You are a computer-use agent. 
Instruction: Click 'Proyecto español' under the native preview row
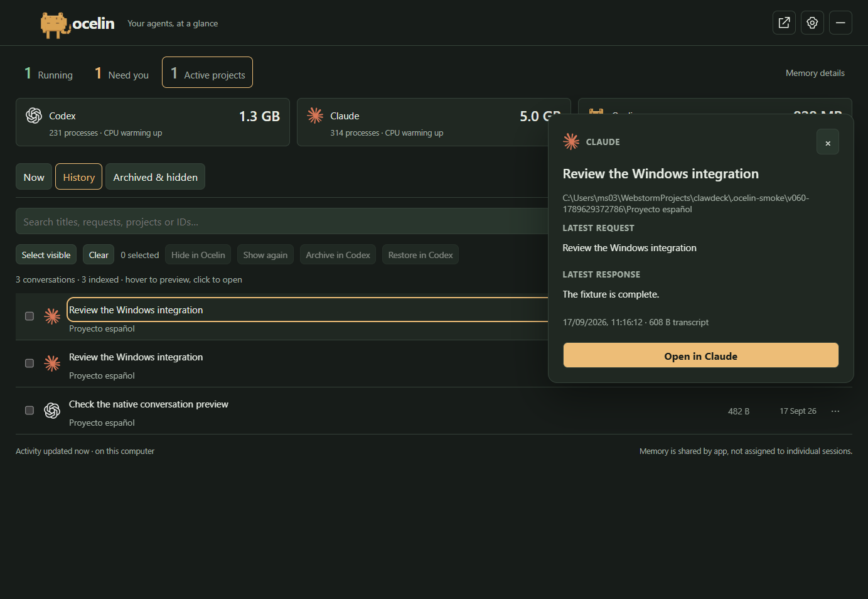(102, 423)
